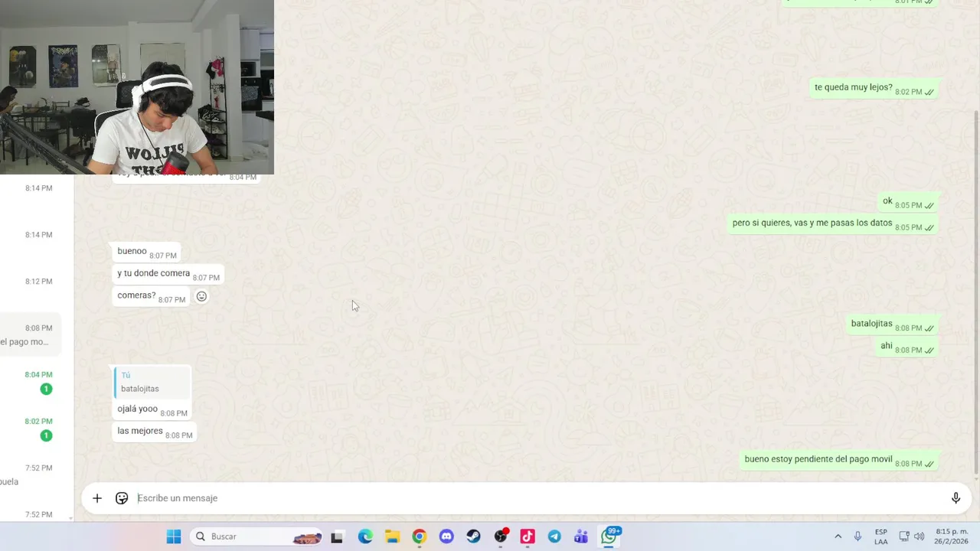Change the ESP LAA keyboard language
The width and height of the screenshot is (980, 551).
point(881,536)
